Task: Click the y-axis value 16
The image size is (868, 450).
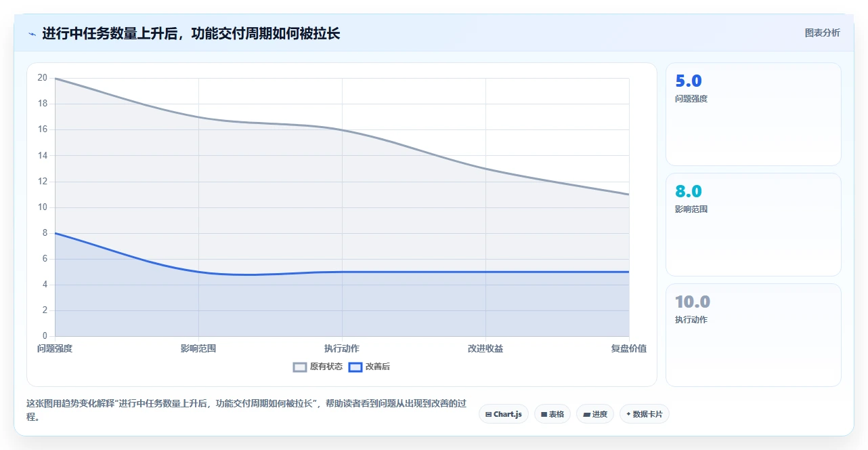Action: point(43,129)
